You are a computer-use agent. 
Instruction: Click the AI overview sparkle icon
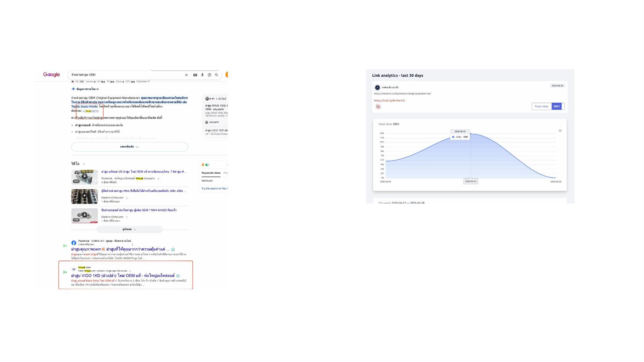pos(73,89)
